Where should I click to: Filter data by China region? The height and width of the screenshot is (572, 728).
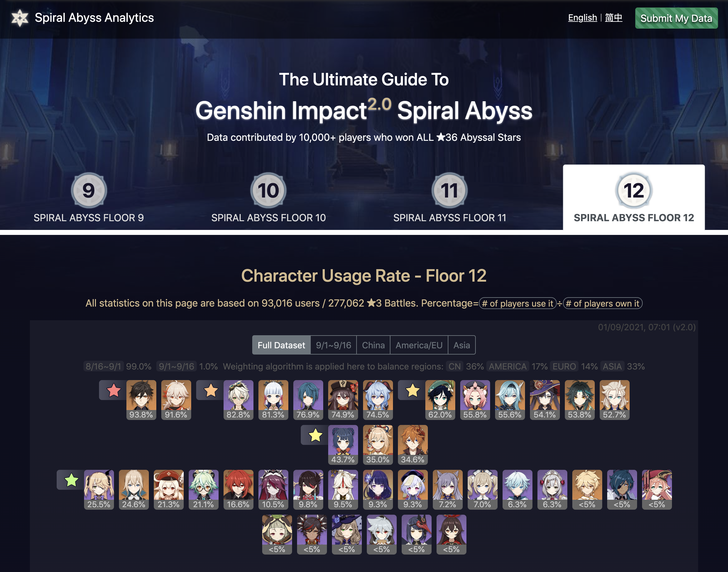[373, 345]
